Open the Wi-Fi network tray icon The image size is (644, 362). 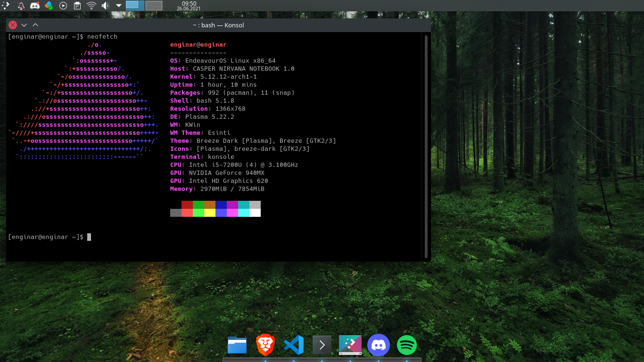[91, 6]
